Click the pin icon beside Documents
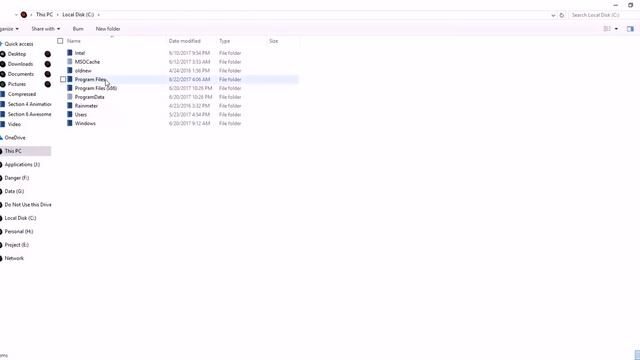Image resolution: width=640 pixels, height=360 pixels. coord(48,74)
